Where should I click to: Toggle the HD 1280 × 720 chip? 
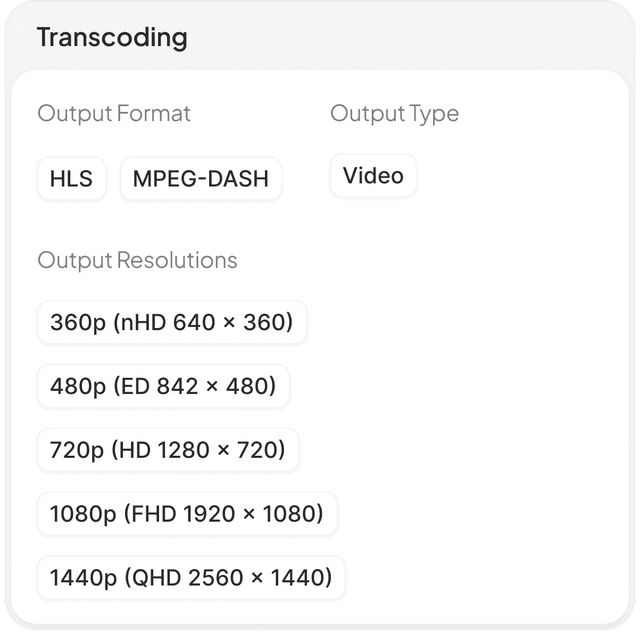point(168,449)
